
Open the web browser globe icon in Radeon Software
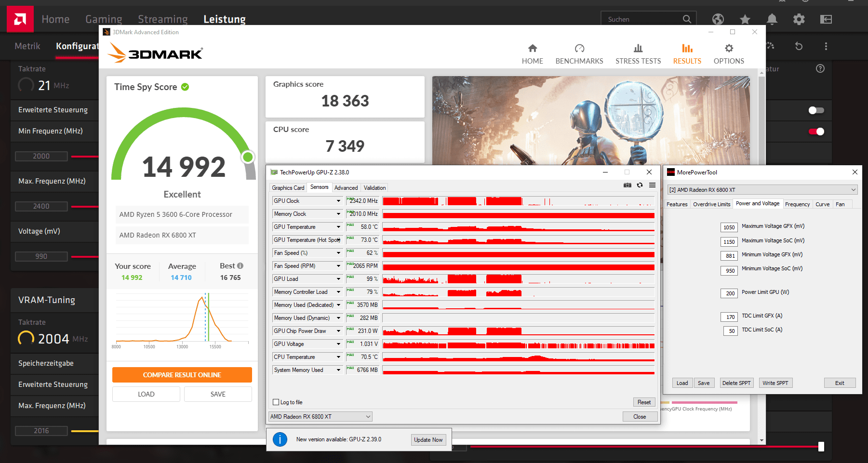tap(718, 19)
